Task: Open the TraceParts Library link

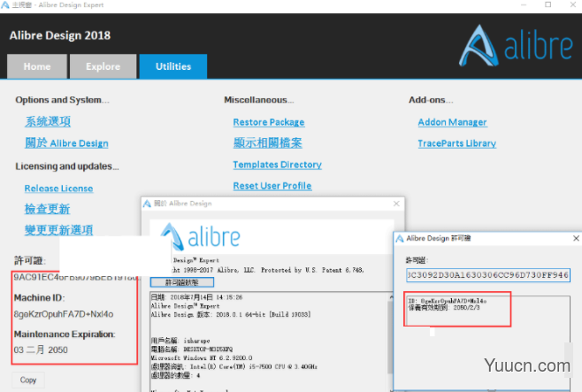Action: point(457,143)
